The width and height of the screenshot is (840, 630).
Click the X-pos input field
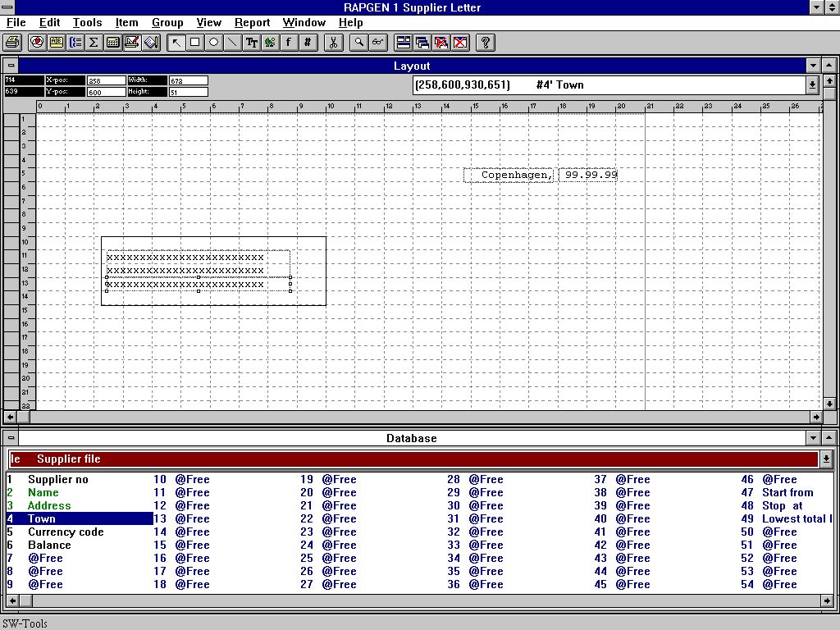click(106, 80)
